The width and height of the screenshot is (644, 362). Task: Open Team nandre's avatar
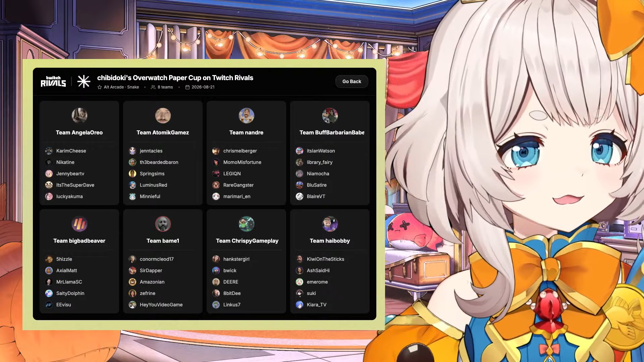(x=247, y=116)
